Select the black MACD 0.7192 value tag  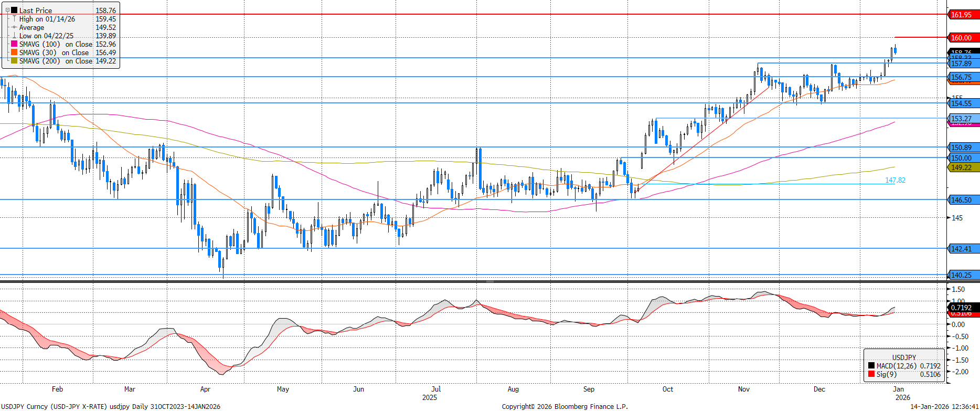pyautogui.click(x=962, y=308)
